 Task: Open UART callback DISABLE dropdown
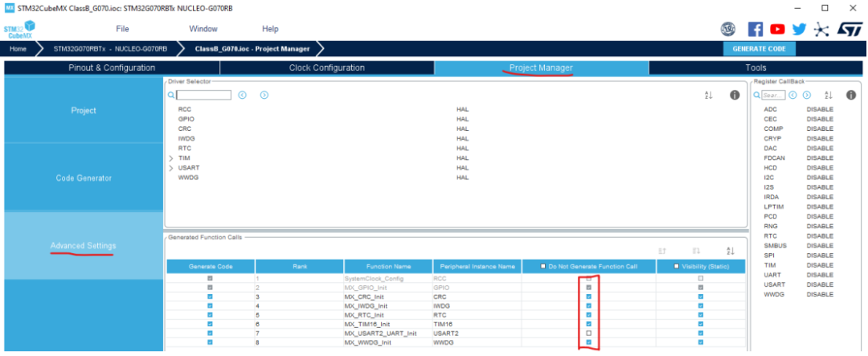(820, 275)
